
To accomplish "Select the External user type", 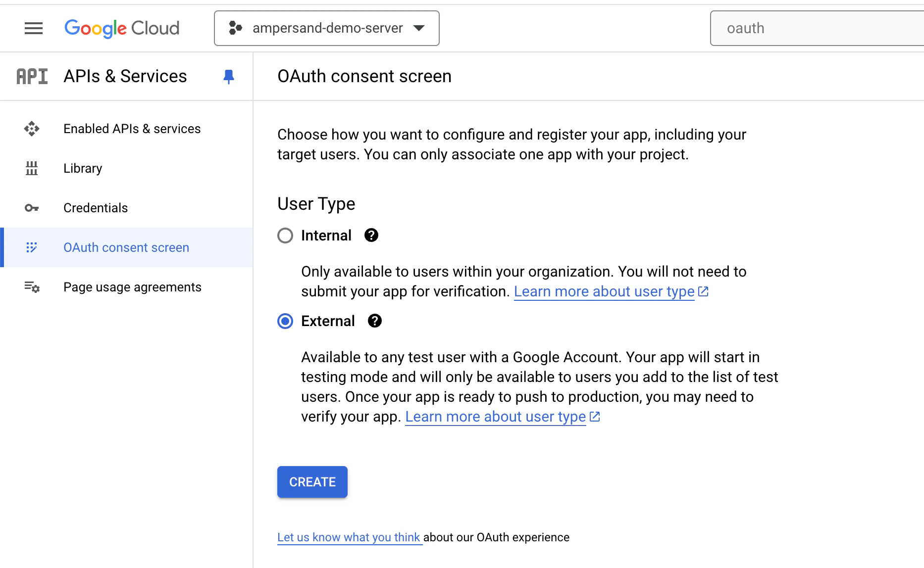I will pyautogui.click(x=285, y=321).
